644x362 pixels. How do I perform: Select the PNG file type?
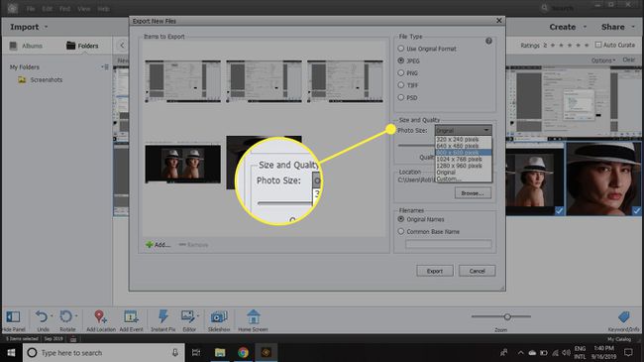401,72
